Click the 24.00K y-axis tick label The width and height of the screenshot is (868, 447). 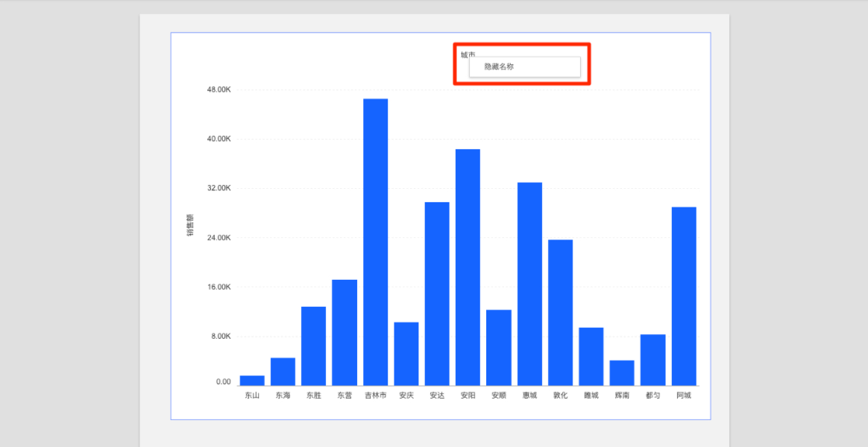click(x=218, y=237)
